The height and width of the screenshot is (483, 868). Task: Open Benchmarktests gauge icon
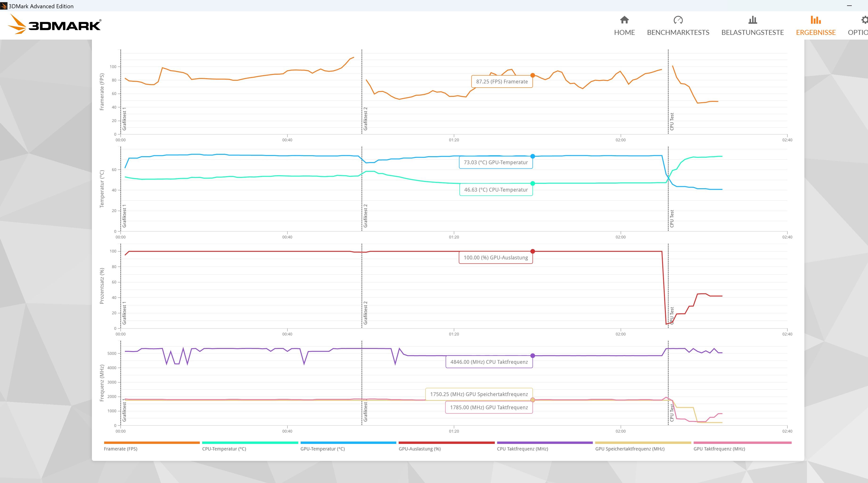678,20
